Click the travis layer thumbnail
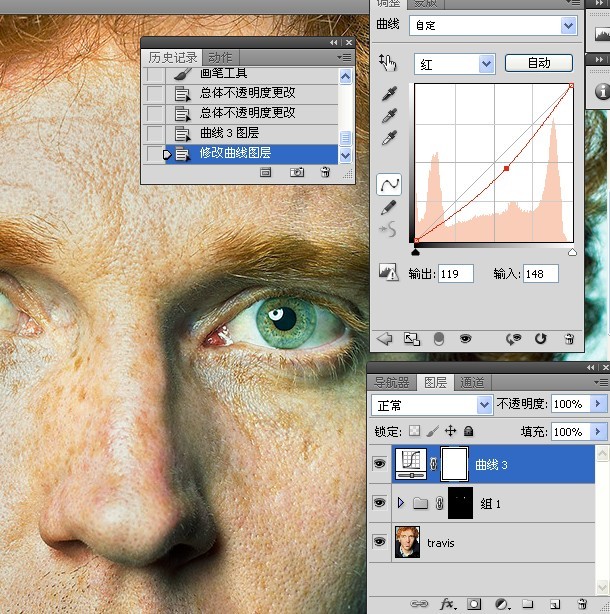The height and width of the screenshot is (614, 610). [408, 542]
